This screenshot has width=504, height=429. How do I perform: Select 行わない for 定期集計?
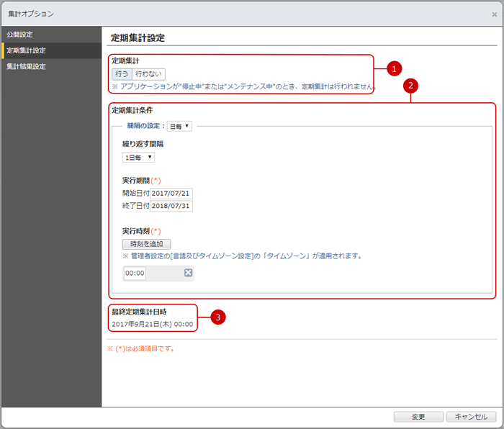coord(148,74)
